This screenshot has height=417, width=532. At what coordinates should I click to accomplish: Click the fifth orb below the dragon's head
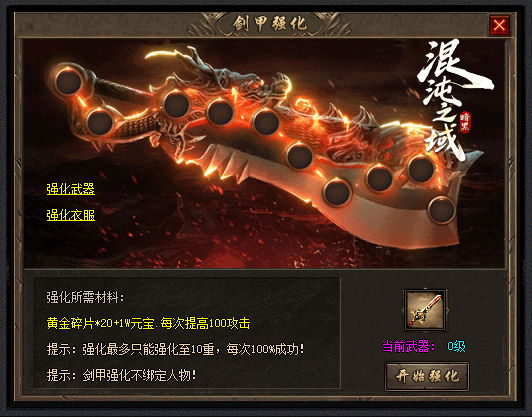click(x=266, y=122)
